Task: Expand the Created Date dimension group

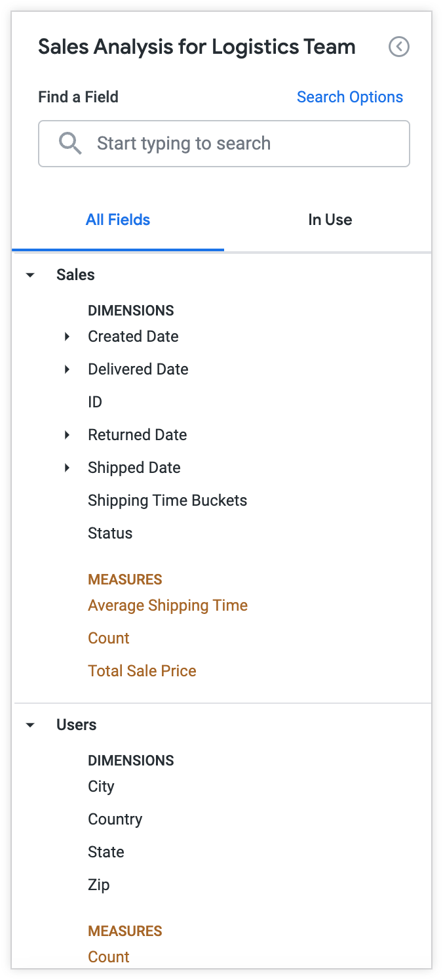Action: 67,337
